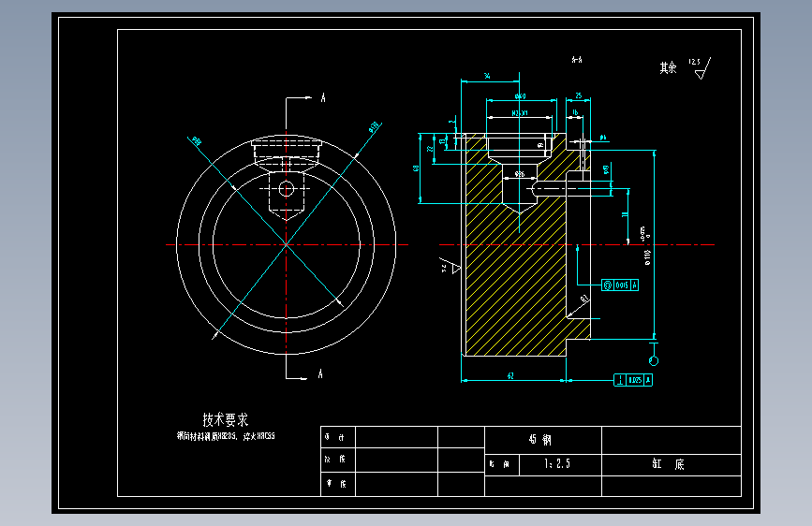Screen dimensions: 812x526
Task: Select the 13 vertical dimension
Action: pyautogui.click(x=442, y=141)
